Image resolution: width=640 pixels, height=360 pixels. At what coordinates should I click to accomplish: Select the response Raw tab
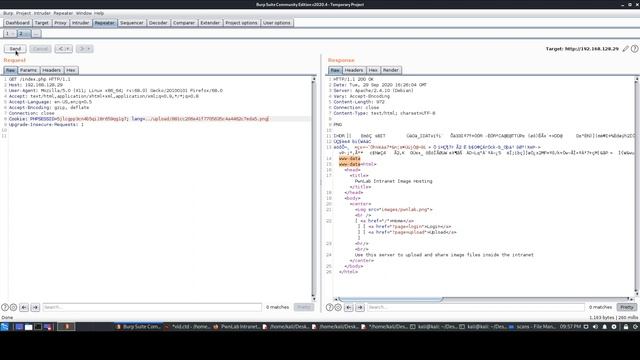[x=335, y=70]
